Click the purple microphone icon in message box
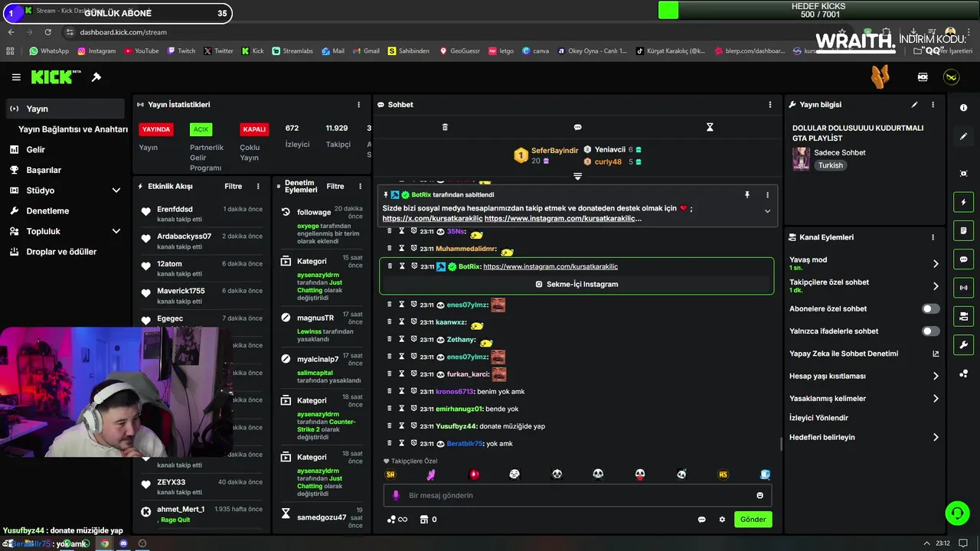 (396, 495)
